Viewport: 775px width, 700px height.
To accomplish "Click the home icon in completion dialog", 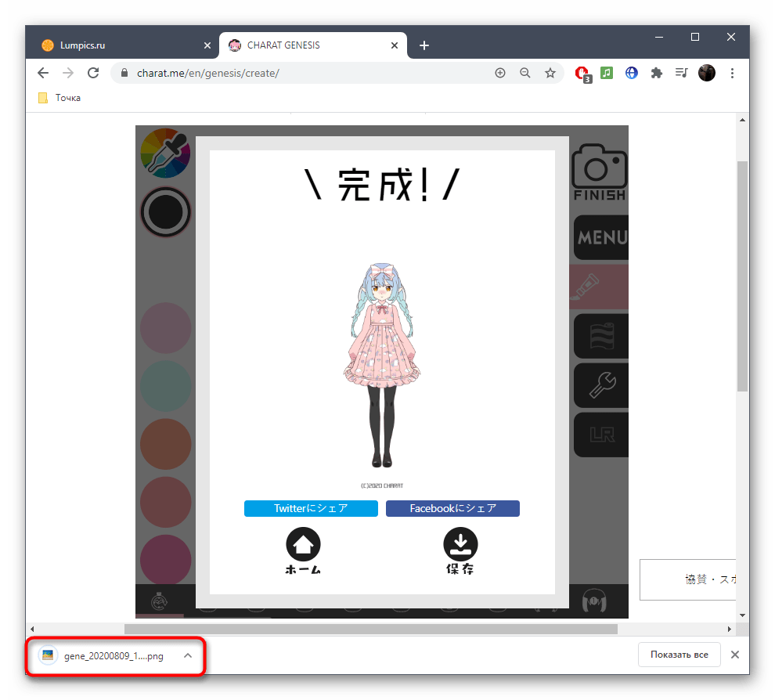I will [x=303, y=545].
